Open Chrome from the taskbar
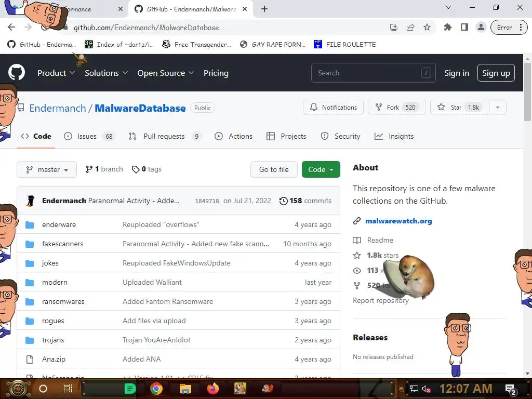 156,389
